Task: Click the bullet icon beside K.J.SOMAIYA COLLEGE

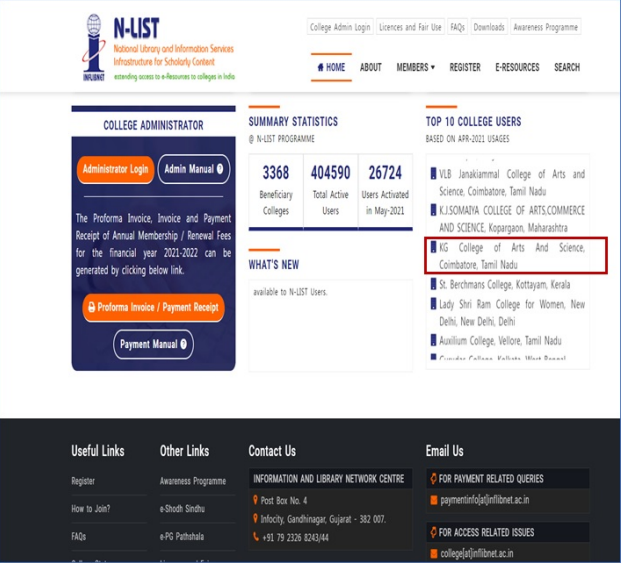Action: [433, 210]
